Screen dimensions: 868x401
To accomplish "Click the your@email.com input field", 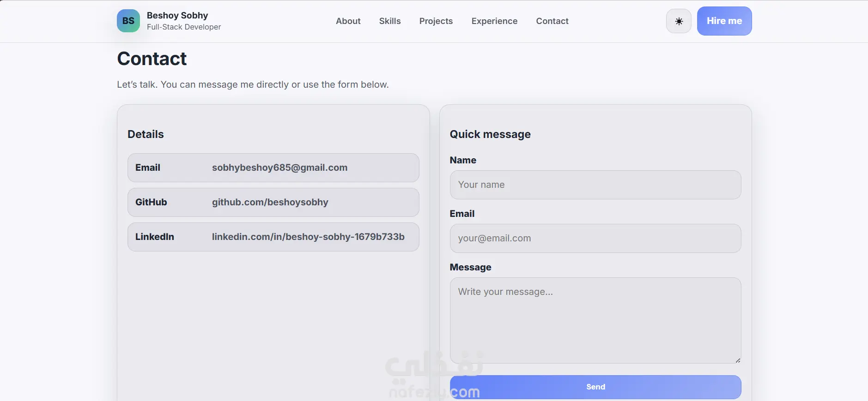I will [595, 238].
